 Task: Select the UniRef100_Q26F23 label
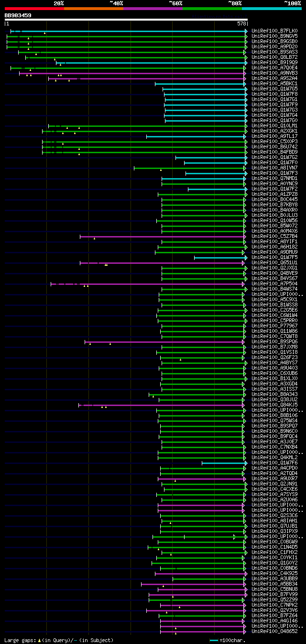[274, 358]
